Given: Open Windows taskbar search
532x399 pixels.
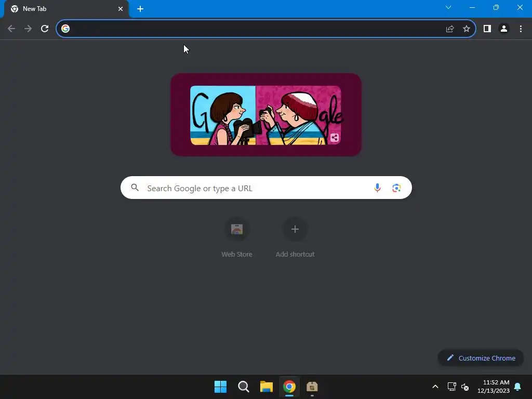Looking at the screenshot, I should tap(243, 387).
